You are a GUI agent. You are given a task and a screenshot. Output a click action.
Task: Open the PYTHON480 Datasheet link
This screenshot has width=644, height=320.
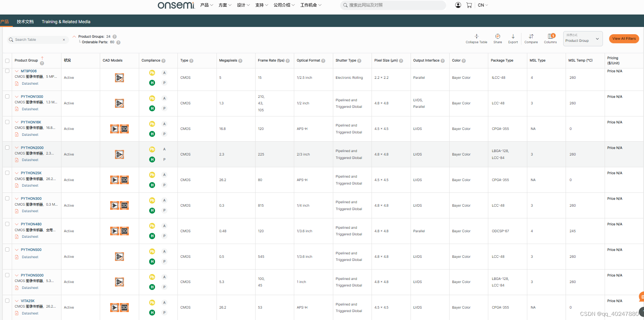30,237
